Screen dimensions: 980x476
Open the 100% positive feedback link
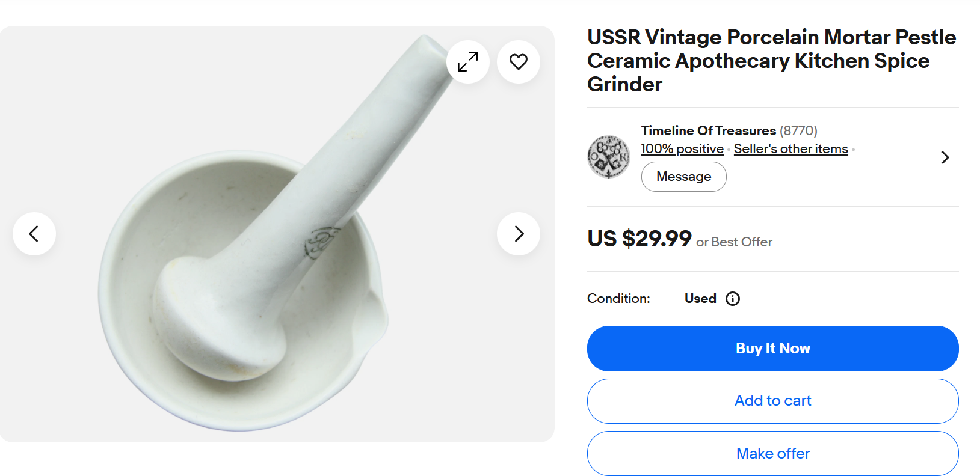tap(682, 149)
